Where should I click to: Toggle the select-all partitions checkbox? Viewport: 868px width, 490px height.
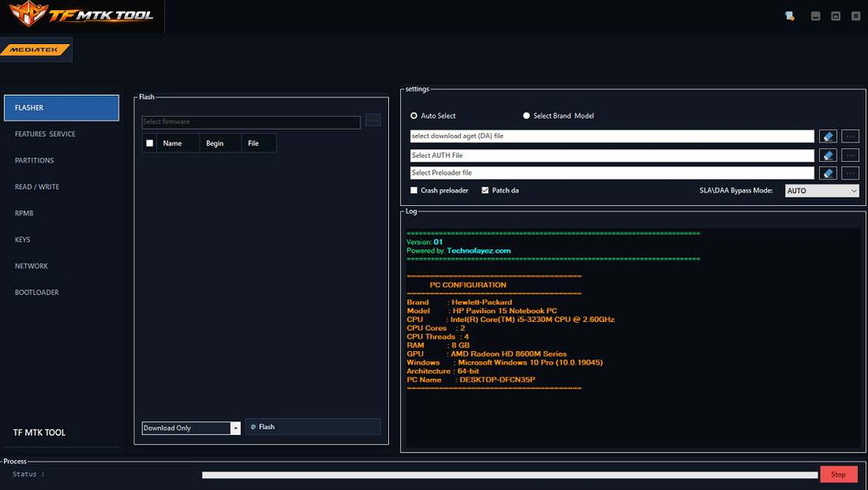[149, 143]
